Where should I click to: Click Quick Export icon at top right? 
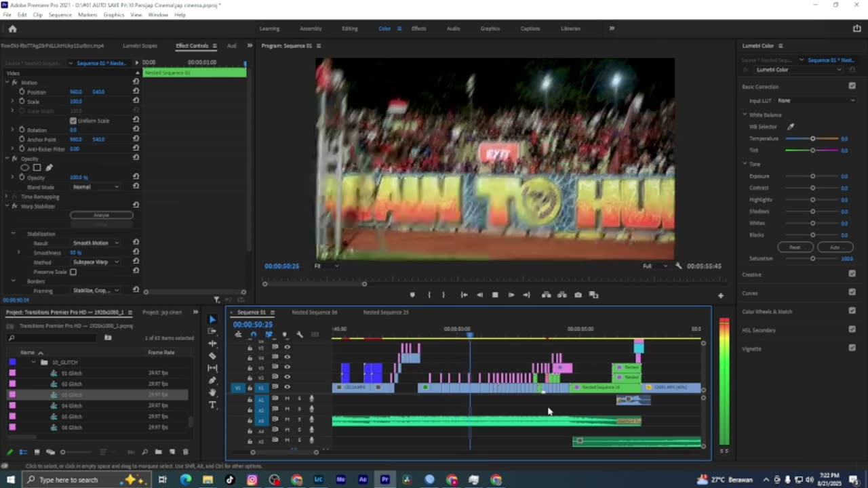tap(856, 28)
